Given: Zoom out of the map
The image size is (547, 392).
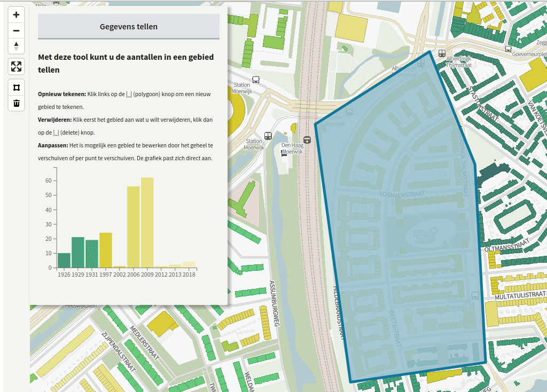Looking at the screenshot, I should tap(16, 32).
